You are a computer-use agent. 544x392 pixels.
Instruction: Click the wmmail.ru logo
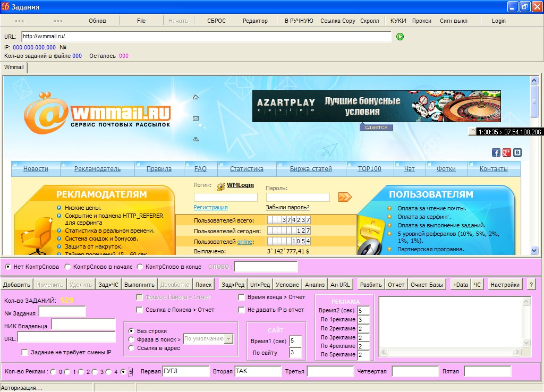[x=97, y=114]
